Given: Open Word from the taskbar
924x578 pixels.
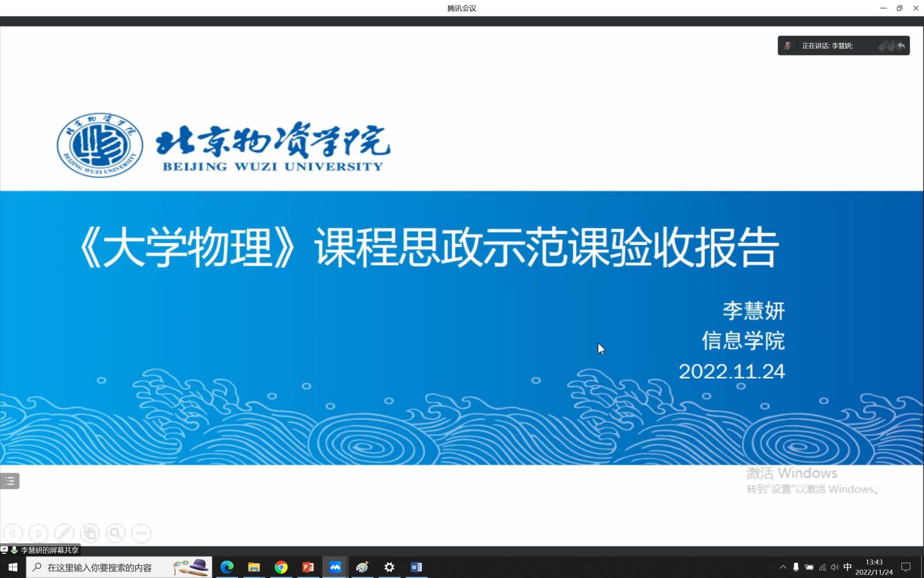Looking at the screenshot, I should (x=416, y=567).
